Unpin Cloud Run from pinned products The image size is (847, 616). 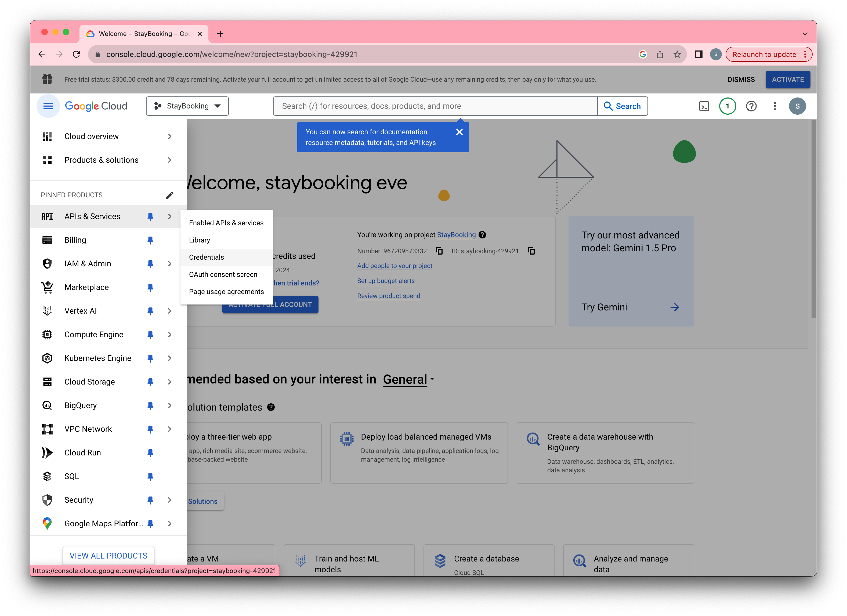coord(150,452)
